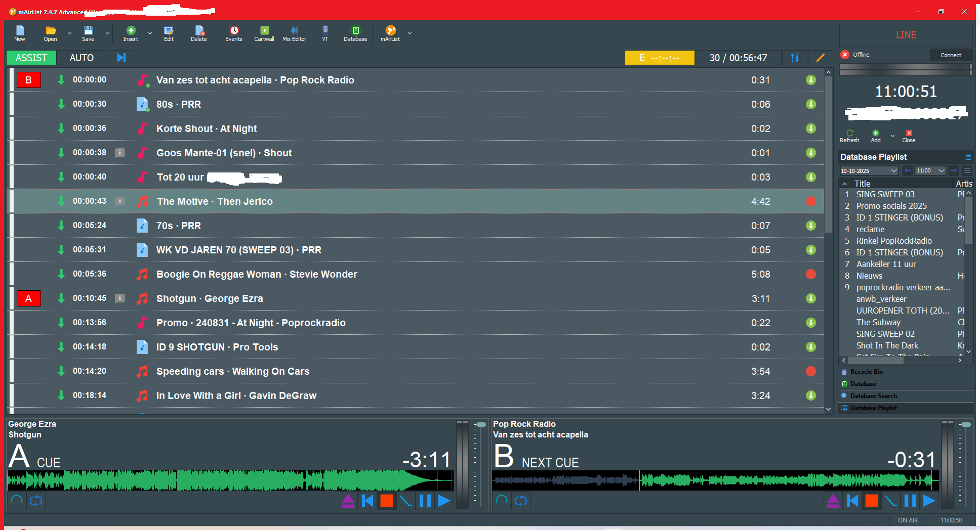Switch to the Database Search tab
The image size is (980, 530).
[x=873, y=396]
